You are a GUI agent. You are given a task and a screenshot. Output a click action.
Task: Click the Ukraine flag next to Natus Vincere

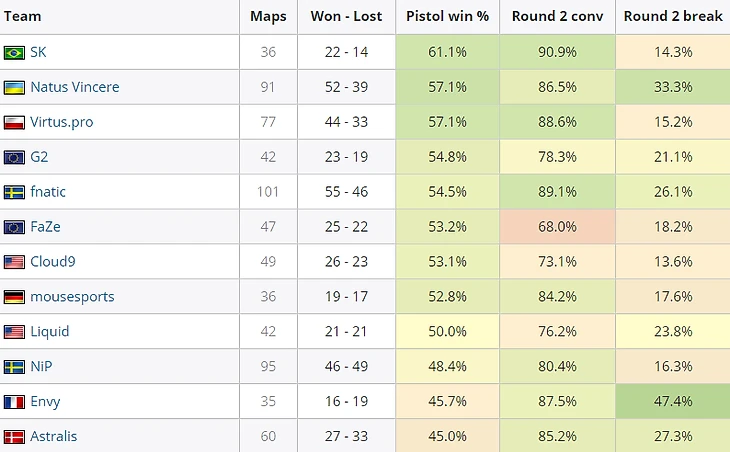pos(14,88)
